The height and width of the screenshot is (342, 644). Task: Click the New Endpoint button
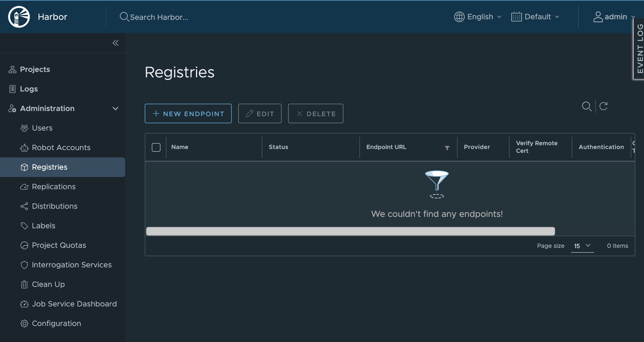(x=188, y=114)
